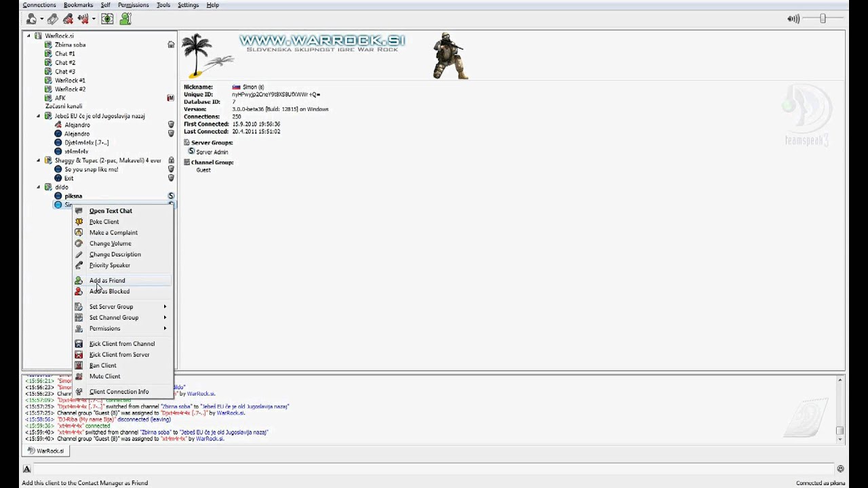Choose Ban Client
Screen dimensions: 868x488
coord(102,365)
